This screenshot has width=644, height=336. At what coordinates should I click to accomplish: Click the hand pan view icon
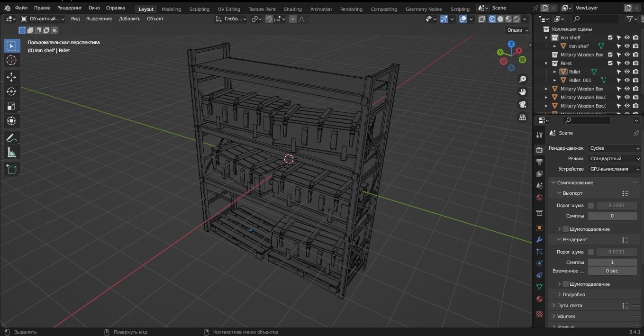coord(523,92)
